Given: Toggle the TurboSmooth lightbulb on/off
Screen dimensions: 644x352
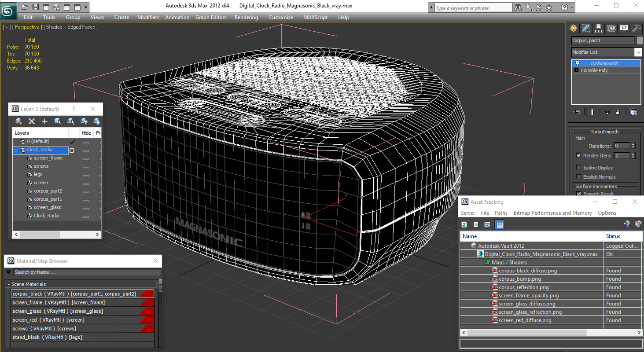Looking at the screenshot, I should [x=578, y=63].
